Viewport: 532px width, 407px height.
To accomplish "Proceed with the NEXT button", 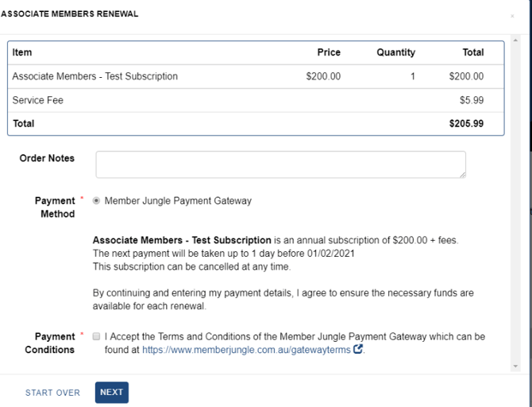I will [111, 393].
